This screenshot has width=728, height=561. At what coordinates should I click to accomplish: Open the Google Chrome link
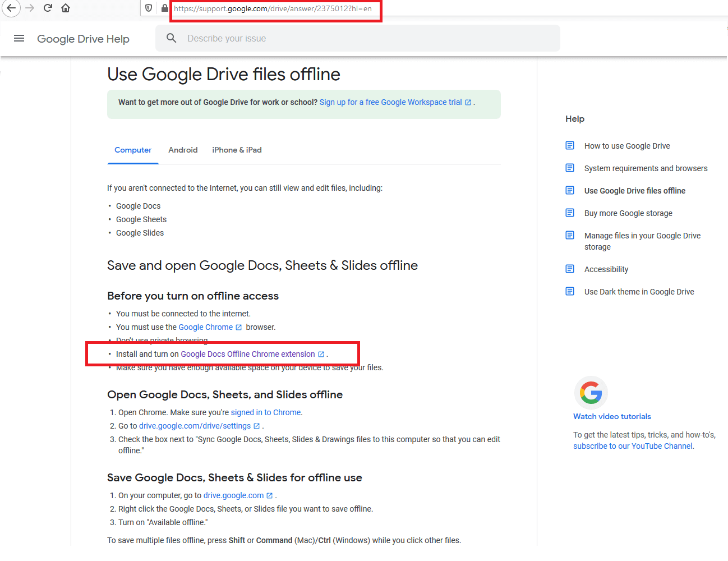[205, 327]
